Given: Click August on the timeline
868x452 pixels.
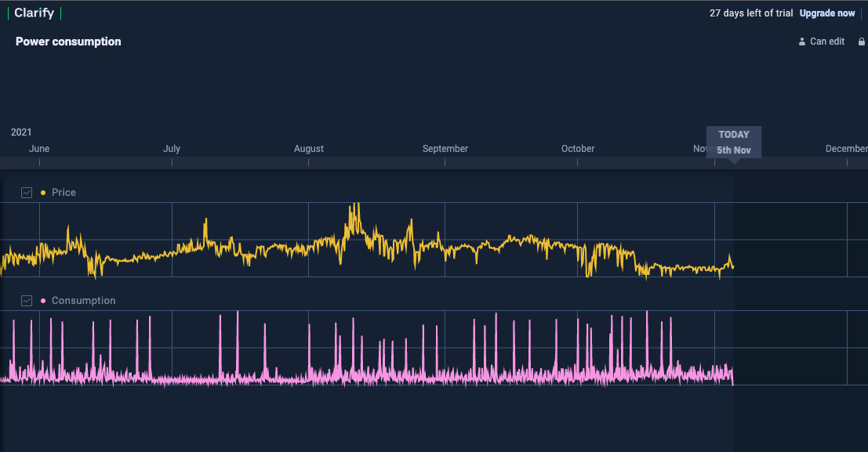Looking at the screenshot, I should point(309,149).
